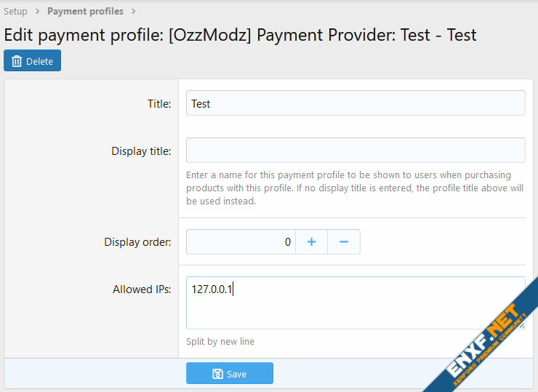Go to the Setup breadcrumb link
This screenshot has height=392, width=538.
[x=15, y=12]
